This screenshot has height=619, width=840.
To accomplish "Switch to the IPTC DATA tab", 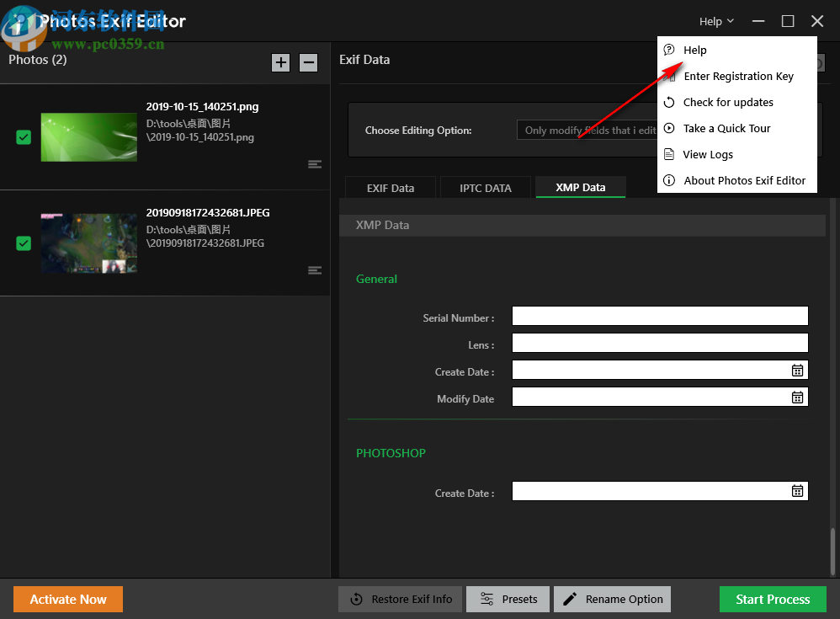I will 485,187.
